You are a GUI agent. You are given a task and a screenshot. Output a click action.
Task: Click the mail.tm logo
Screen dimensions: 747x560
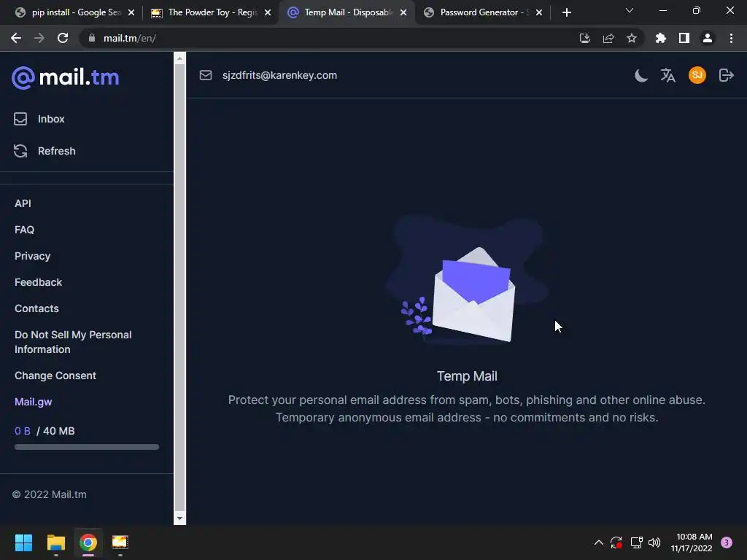click(65, 77)
